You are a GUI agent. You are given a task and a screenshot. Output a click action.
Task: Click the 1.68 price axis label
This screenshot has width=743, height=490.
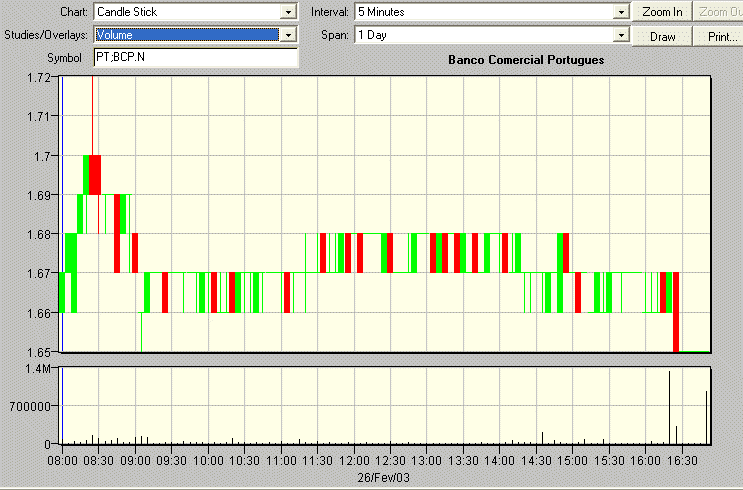[x=39, y=235]
